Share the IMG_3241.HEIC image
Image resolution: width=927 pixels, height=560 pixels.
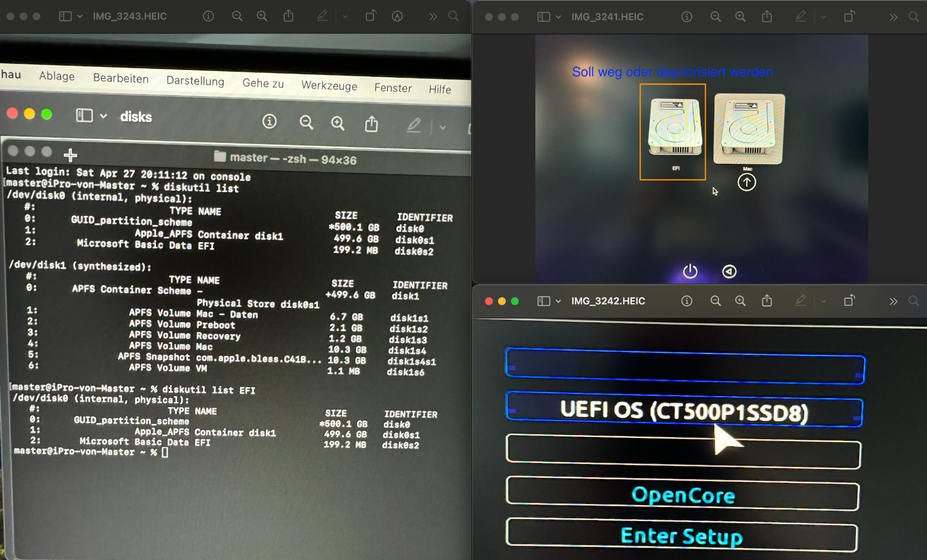coord(767,17)
